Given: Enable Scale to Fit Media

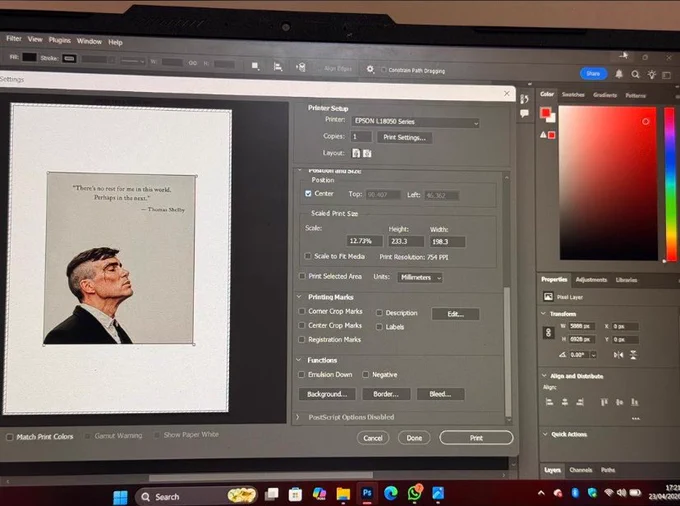Looking at the screenshot, I should pyautogui.click(x=307, y=256).
